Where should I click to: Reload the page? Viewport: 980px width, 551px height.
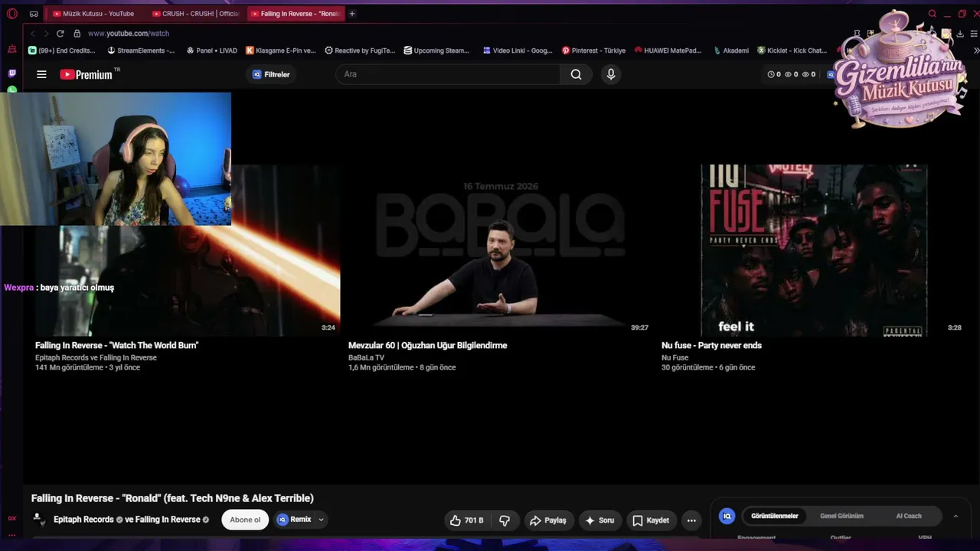pyautogui.click(x=60, y=34)
